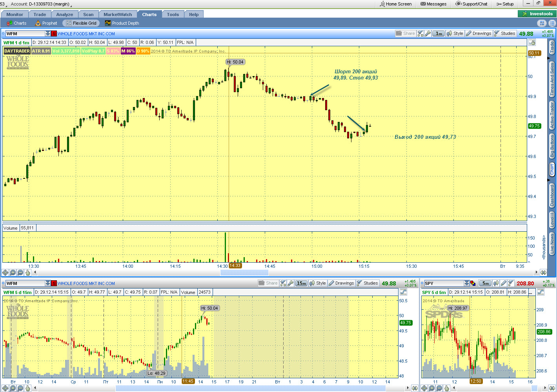Viewport: 557px width, 392px height.
Task: Expand the Level II side panel
Action: coord(552,220)
